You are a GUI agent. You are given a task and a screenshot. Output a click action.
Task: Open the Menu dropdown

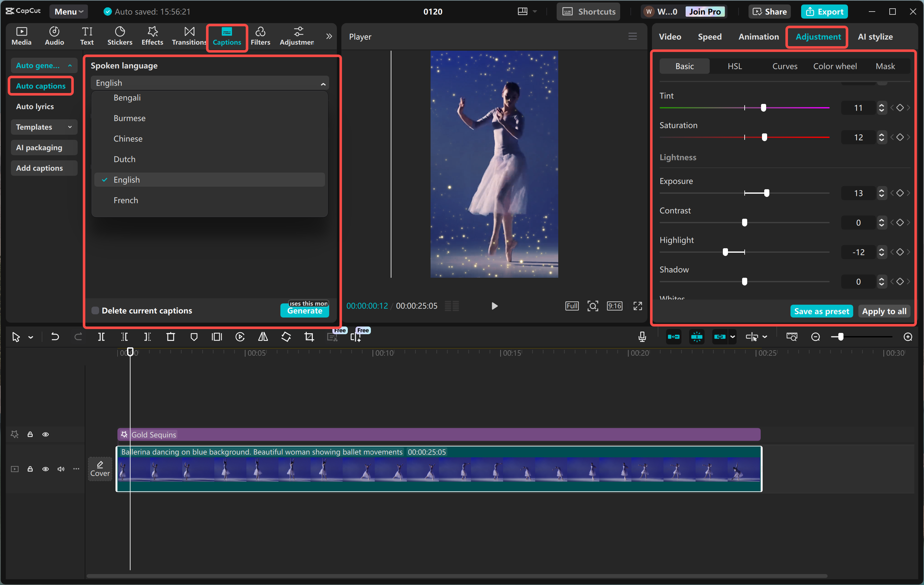(x=68, y=11)
